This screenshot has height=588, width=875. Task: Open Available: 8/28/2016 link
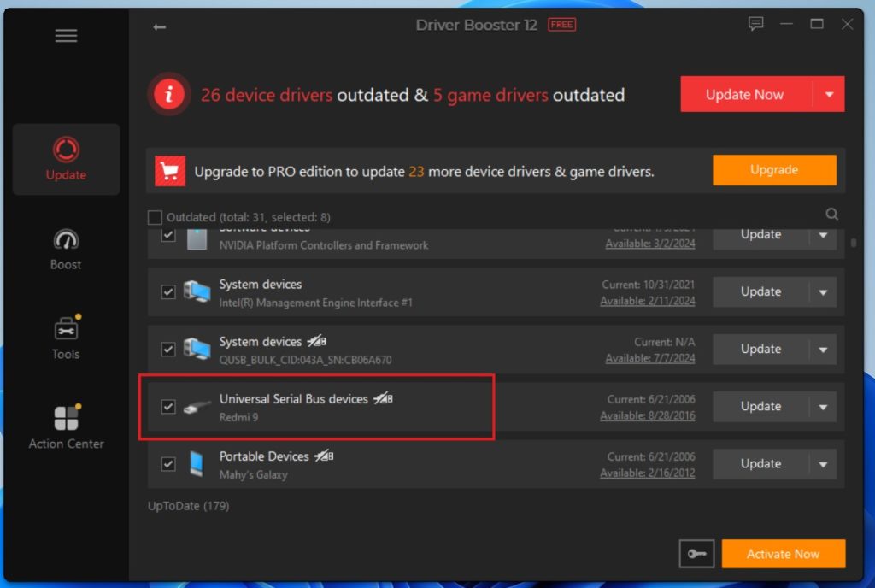coord(648,415)
